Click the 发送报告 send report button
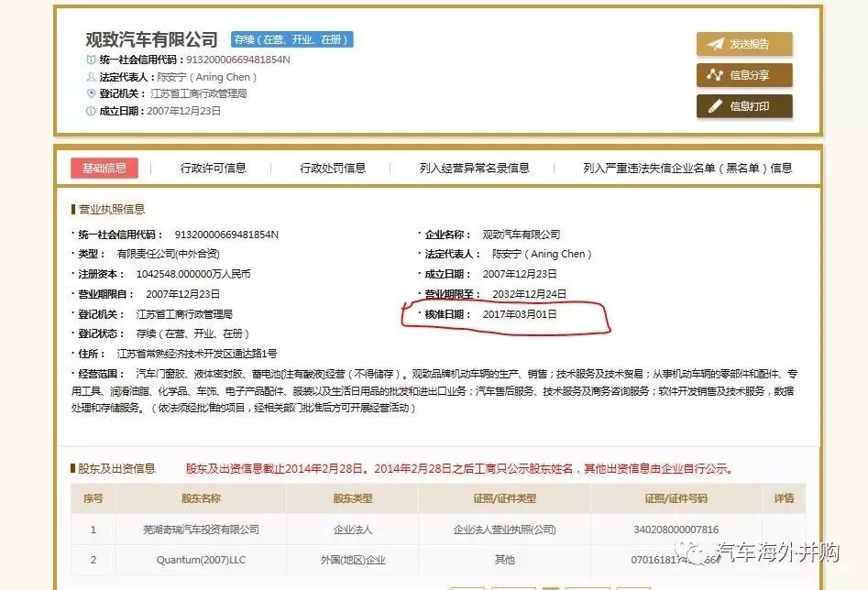868x590 pixels. point(744,44)
